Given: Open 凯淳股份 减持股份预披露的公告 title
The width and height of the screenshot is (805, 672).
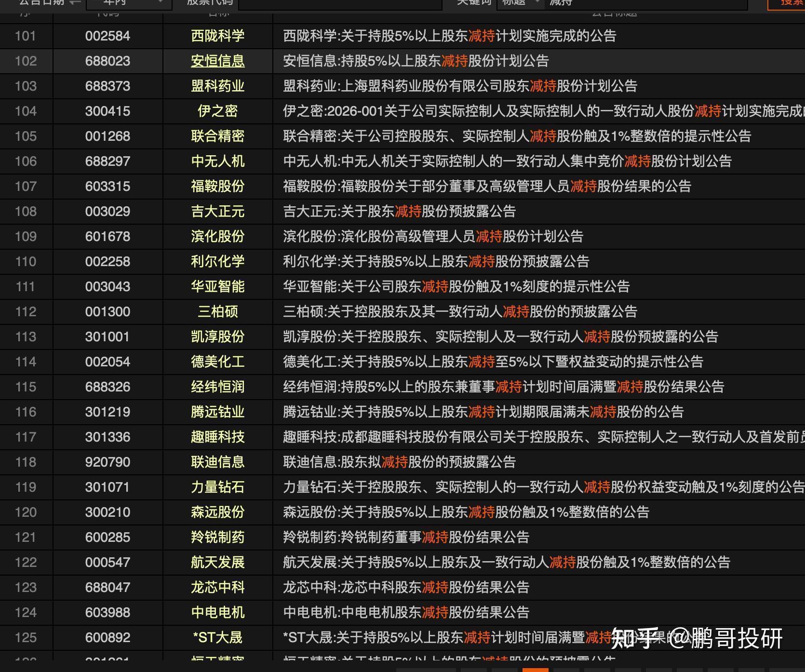Looking at the screenshot, I should 501,337.
